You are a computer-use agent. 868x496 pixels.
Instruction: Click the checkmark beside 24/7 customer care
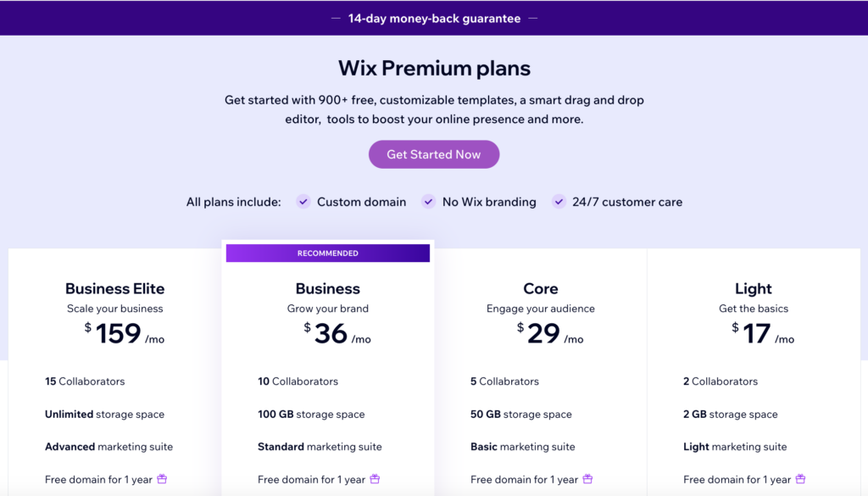559,202
